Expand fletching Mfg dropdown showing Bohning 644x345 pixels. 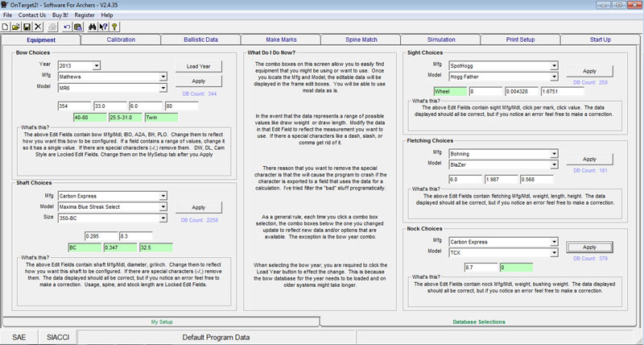(x=554, y=153)
